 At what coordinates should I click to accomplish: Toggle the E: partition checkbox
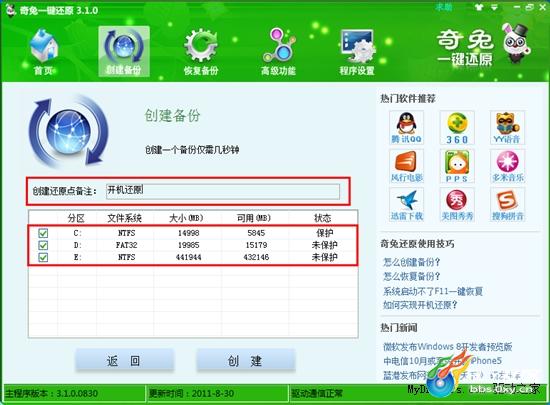click(x=43, y=257)
